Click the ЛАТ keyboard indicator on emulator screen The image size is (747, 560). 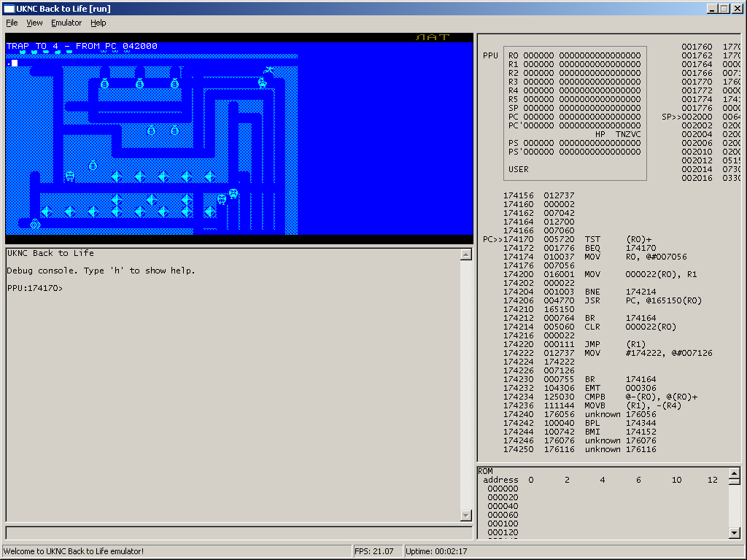(x=433, y=37)
